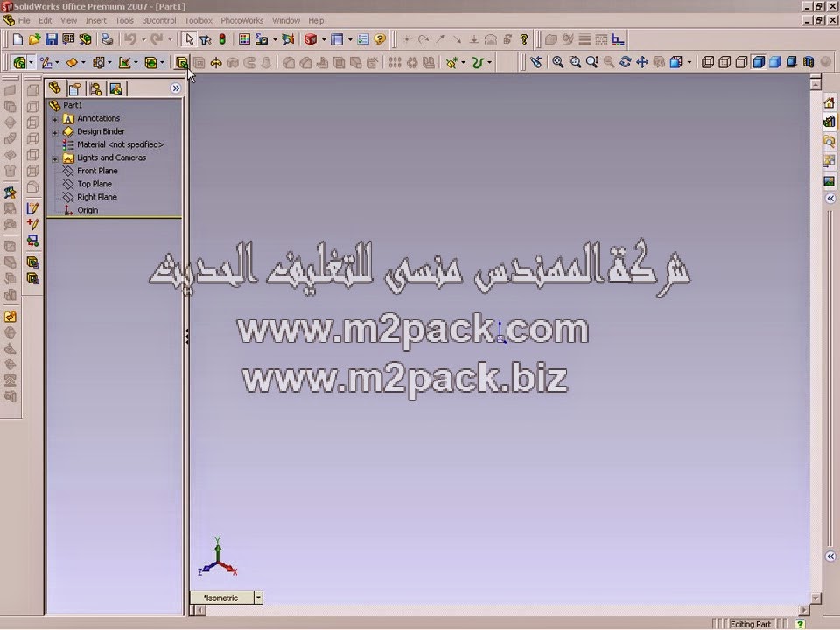This screenshot has width=840, height=630.
Task: Switch to the PropertyManager tab
Action: pyautogui.click(x=75, y=88)
